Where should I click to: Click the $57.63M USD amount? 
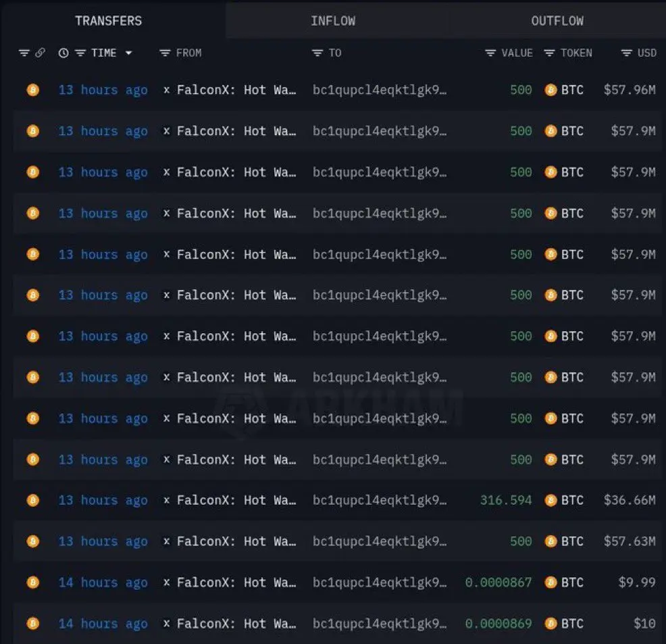tap(630, 541)
